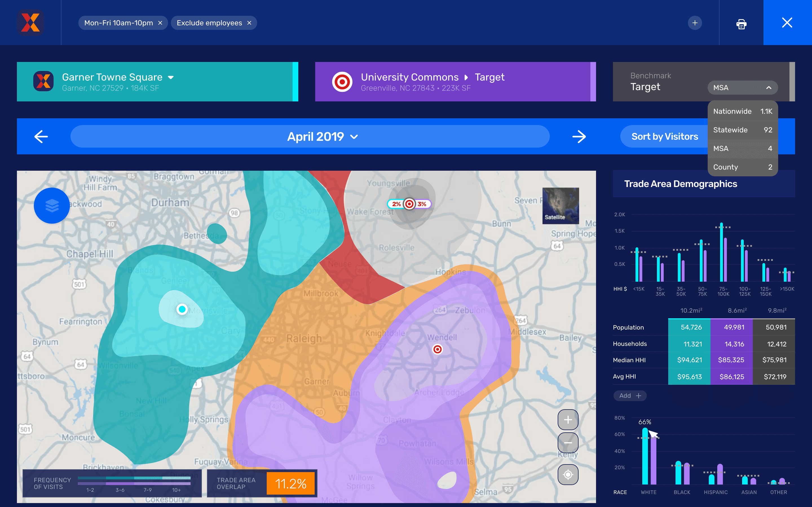Select County benchmark option
Image resolution: width=812 pixels, height=507 pixels.
pyautogui.click(x=742, y=167)
